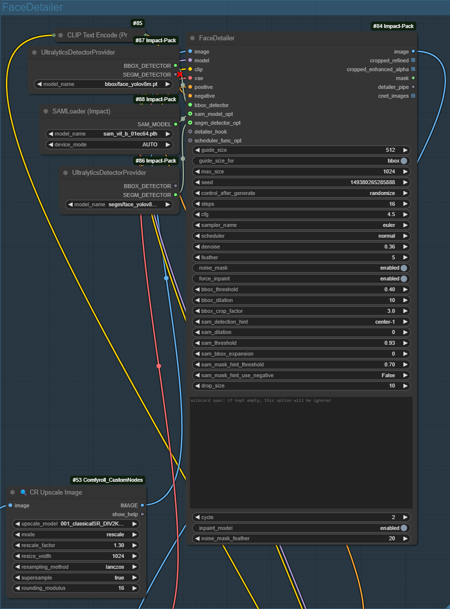Click the cnet_images output connector
This screenshot has height=609, width=450.
click(x=413, y=96)
